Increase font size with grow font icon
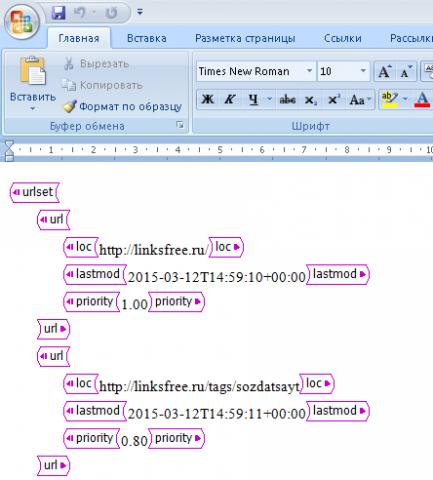 click(x=384, y=71)
